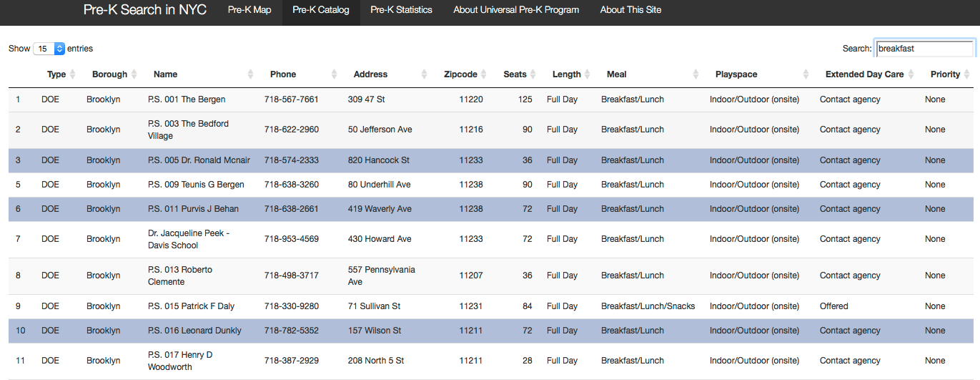The image size is (980, 380).
Task: Sort table by Type column arrows
Action: [x=73, y=74]
